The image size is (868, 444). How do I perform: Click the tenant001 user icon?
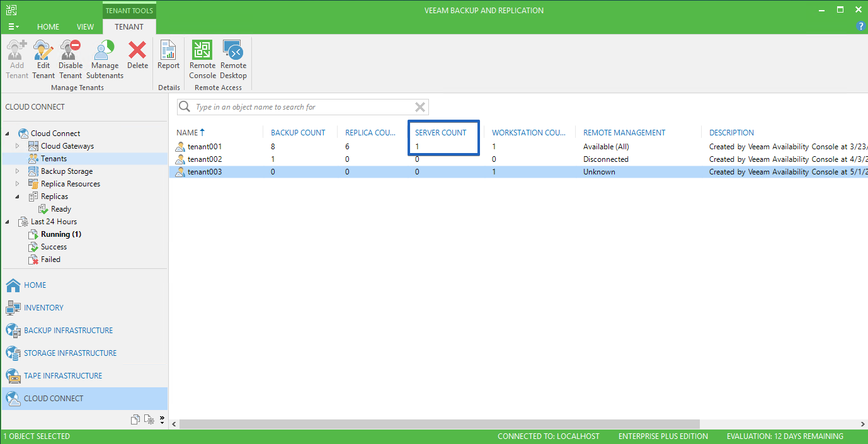click(x=181, y=147)
